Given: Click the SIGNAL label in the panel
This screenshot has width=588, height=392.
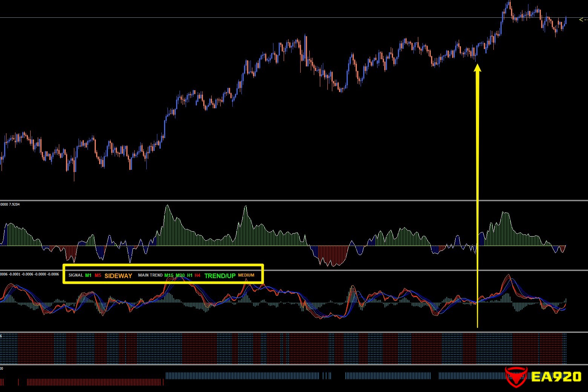Looking at the screenshot, I should pyautogui.click(x=75, y=275).
